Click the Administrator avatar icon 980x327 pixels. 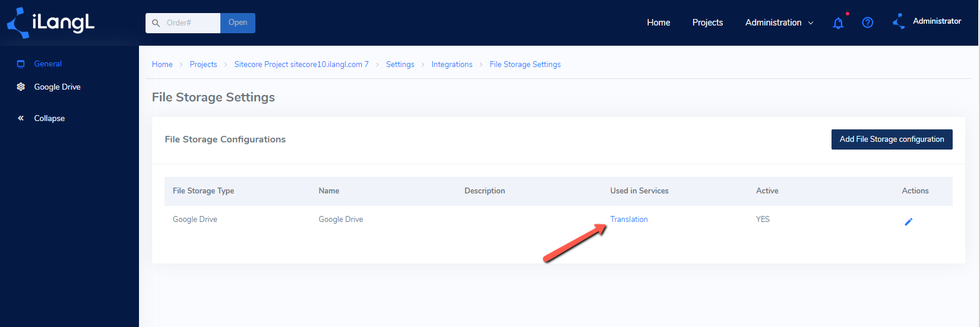899,21
